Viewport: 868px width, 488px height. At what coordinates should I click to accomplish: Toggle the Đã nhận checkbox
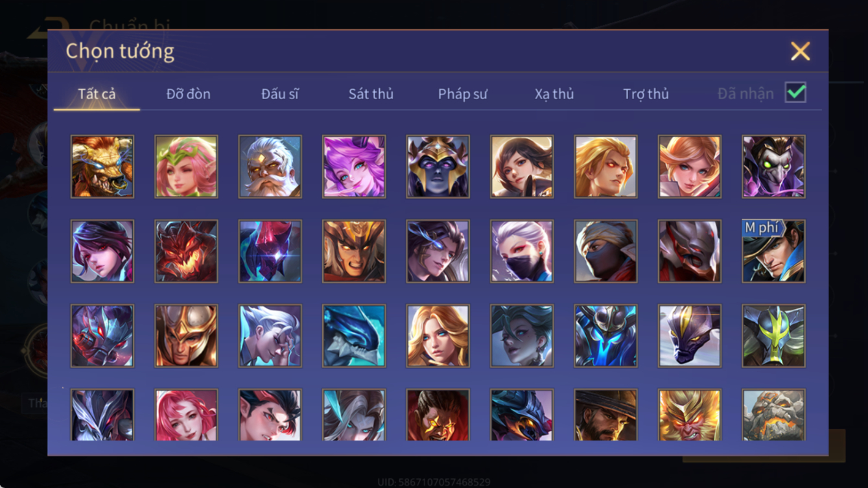[795, 93]
